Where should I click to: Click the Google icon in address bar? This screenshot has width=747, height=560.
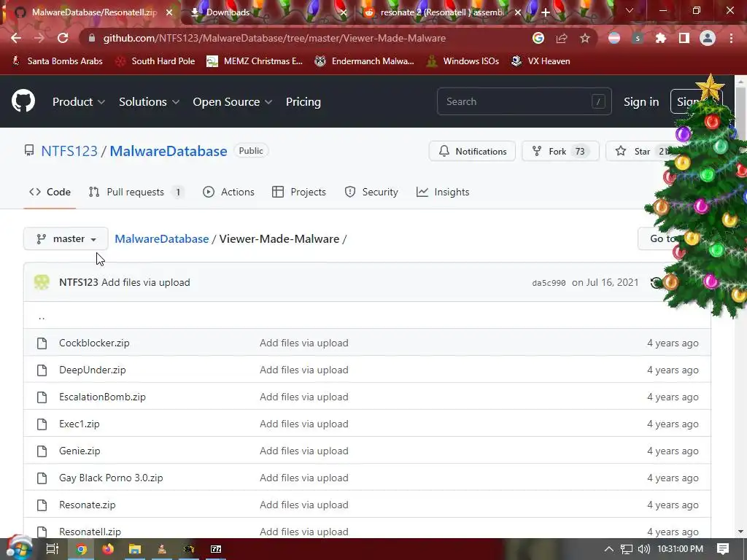538,38
